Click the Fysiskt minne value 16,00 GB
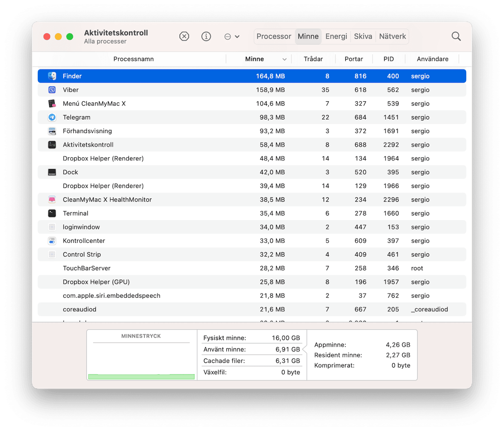This screenshot has width=504, height=431. [x=286, y=338]
